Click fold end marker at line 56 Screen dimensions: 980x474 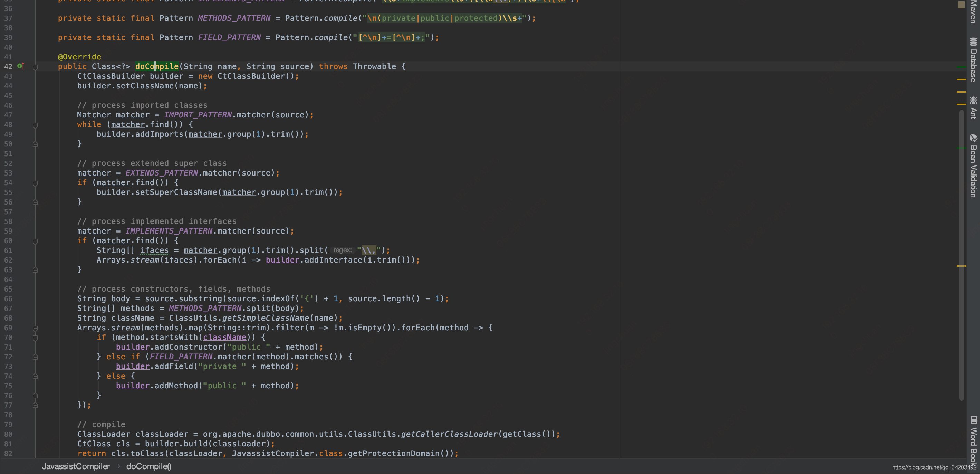pyautogui.click(x=35, y=202)
